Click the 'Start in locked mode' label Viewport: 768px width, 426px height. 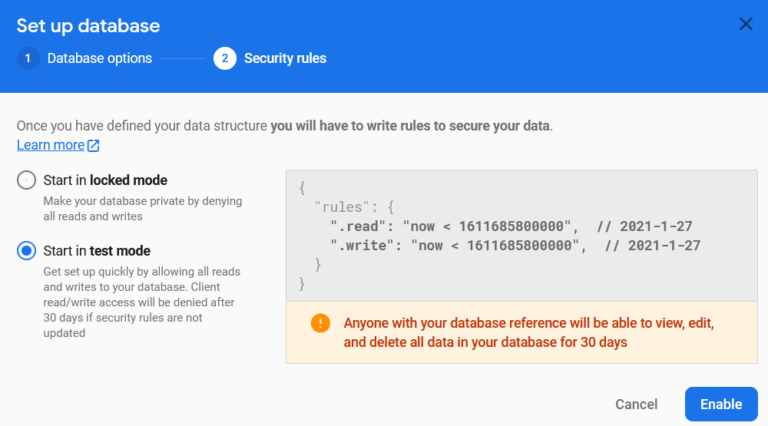click(105, 180)
